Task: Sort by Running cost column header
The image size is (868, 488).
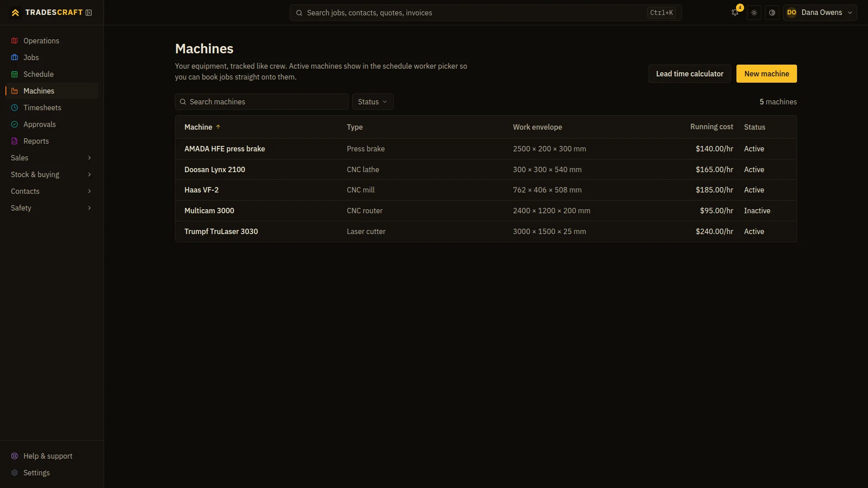Action: (712, 127)
